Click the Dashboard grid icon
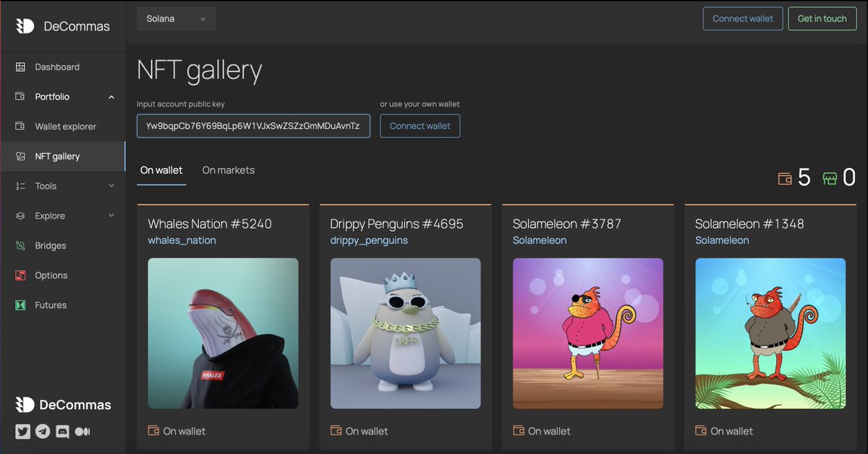The image size is (868, 454). point(20,67)
